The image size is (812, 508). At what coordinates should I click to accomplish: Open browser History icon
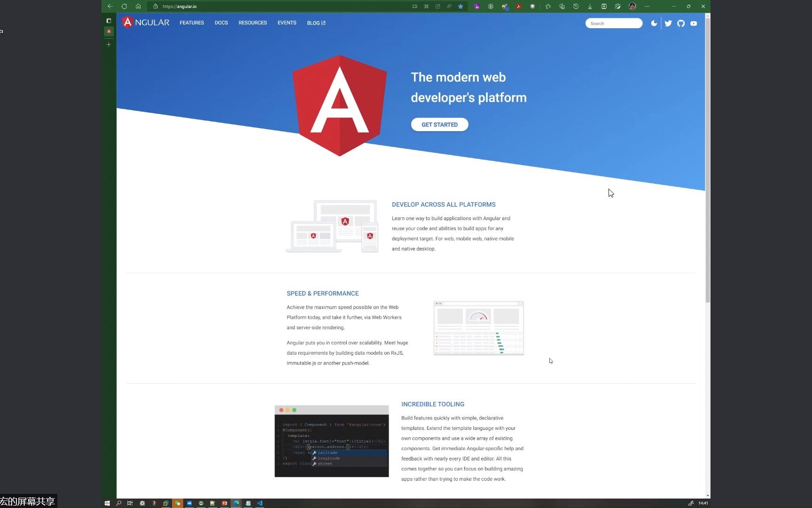tap(576, 6)
